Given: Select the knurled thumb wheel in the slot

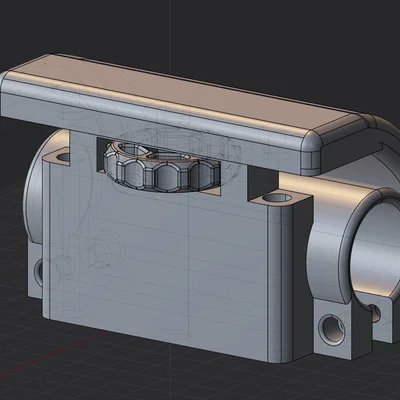Looking at the screenshot, I should [162, 166].
